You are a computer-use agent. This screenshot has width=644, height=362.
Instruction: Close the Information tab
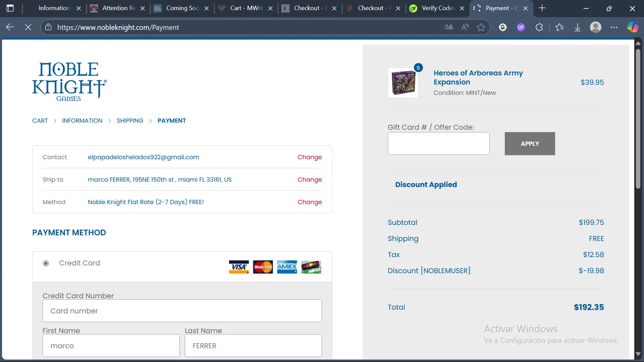click(79, 8)
